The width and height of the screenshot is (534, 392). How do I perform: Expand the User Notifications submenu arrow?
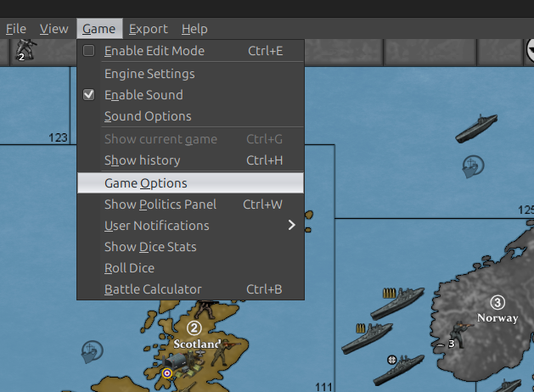click(x=291, y=226)
